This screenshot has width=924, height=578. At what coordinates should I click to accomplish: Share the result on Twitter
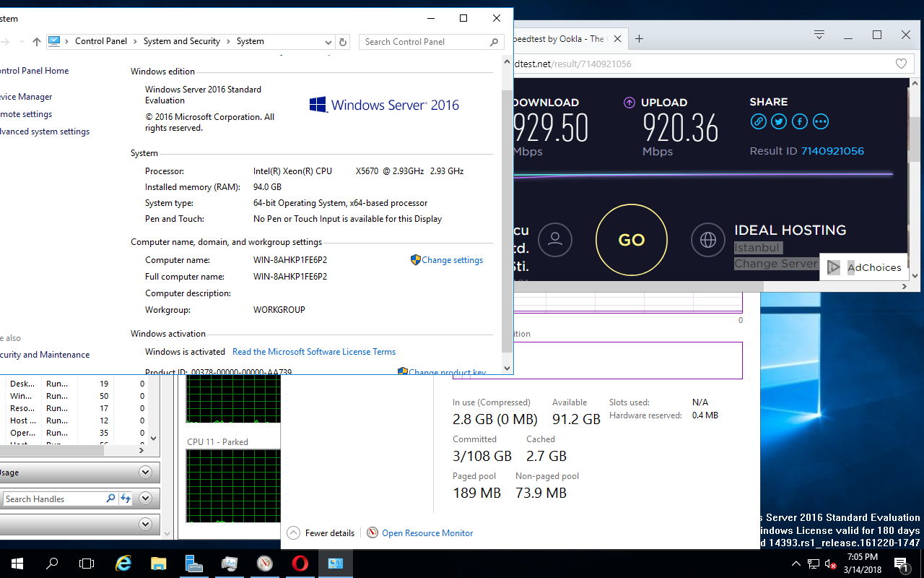pyautogui.click(x=779, y=121)
